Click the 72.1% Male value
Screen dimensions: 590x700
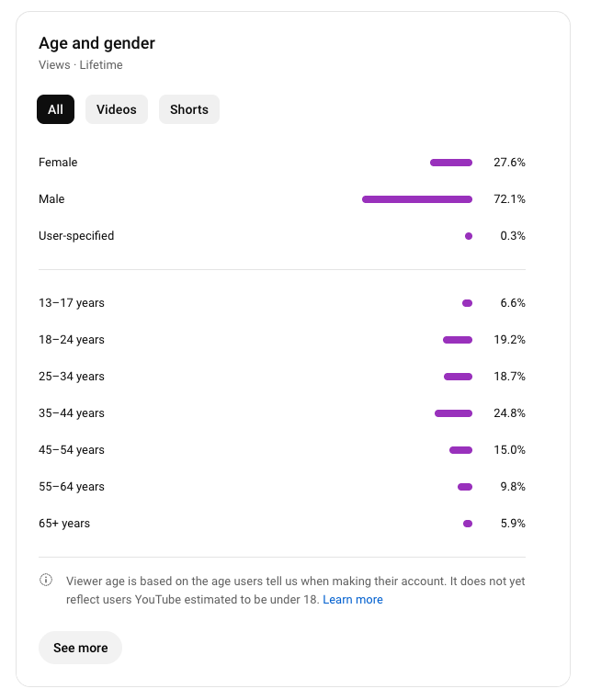509,199
